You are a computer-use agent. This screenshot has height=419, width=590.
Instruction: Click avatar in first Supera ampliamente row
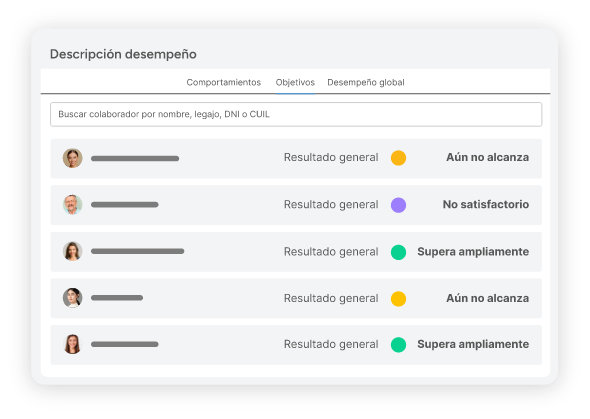click(73, 251)
